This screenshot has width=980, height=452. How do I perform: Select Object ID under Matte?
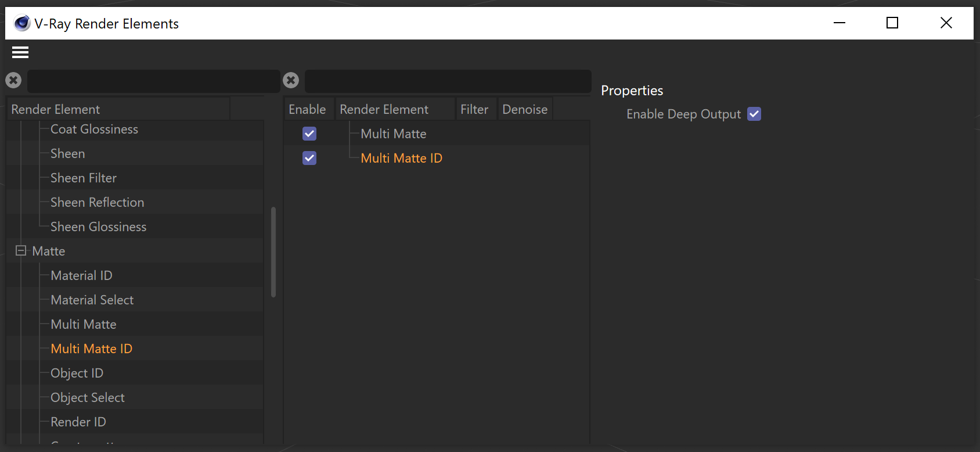[77, 373]
